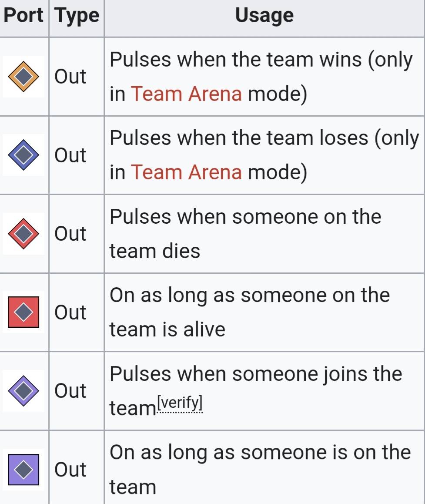
Task: Click the Type column header
Action: point(77,16)
